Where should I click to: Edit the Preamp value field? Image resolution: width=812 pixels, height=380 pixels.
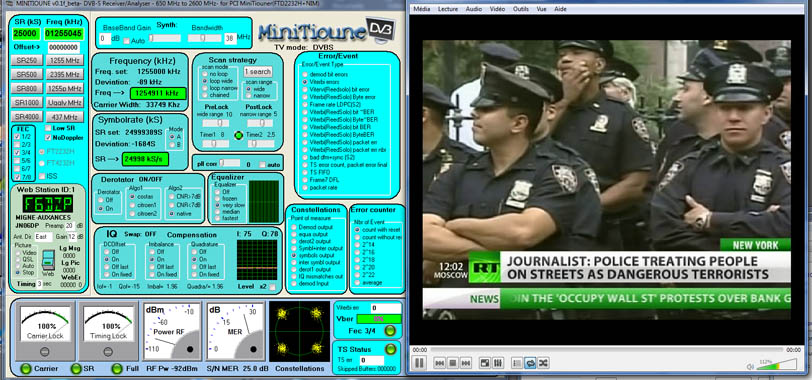click(69, 225)
